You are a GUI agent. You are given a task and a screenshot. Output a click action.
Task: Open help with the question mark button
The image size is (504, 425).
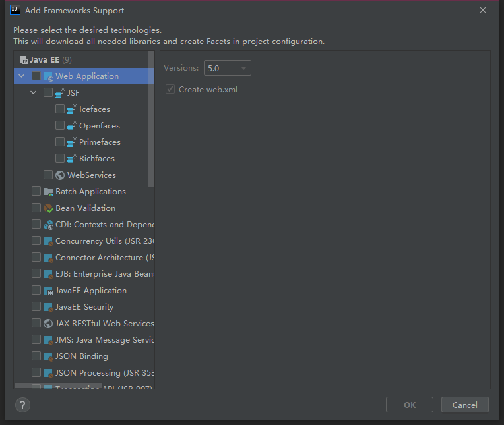click(22, 405)
